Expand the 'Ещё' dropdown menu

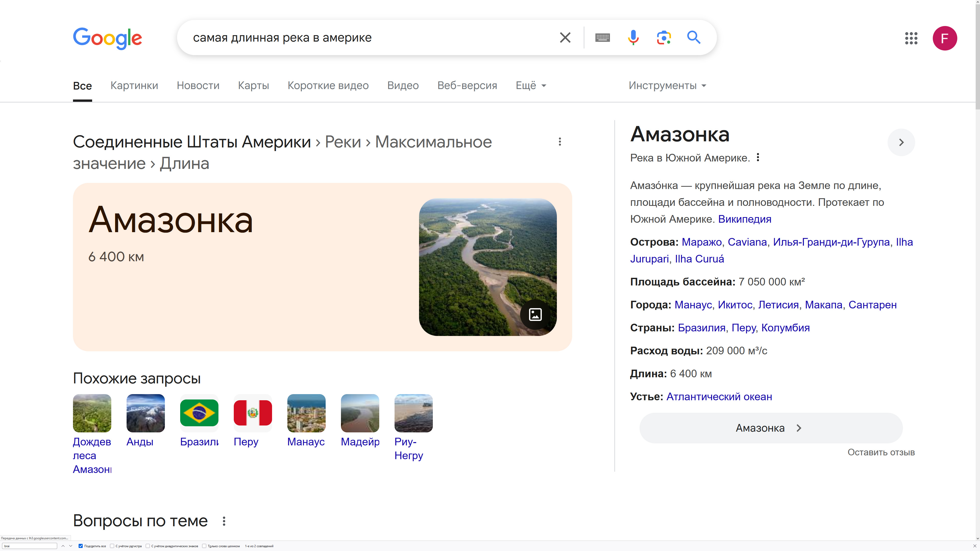(531, 85)
